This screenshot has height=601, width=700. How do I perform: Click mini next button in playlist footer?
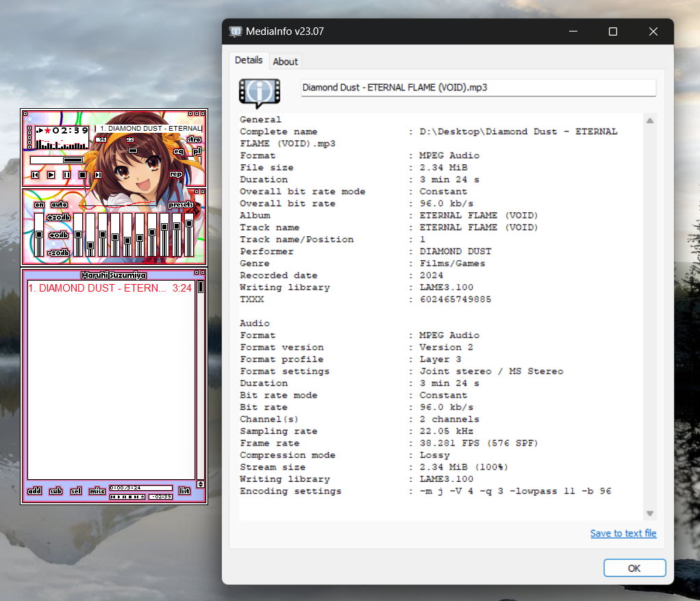(x=136, y=496)
